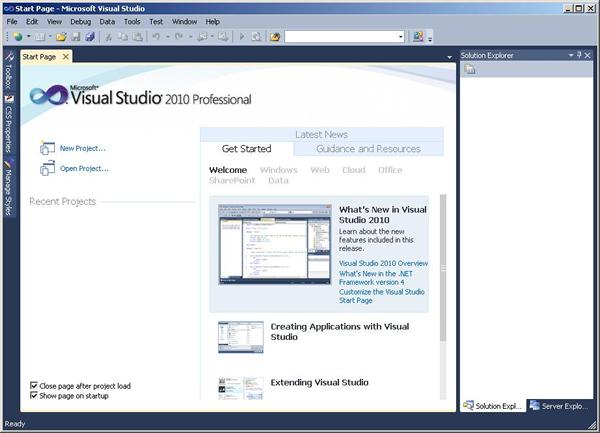Toggle Show page on startup checkbox
Screen dimensions: 600x433
[34, 395]
